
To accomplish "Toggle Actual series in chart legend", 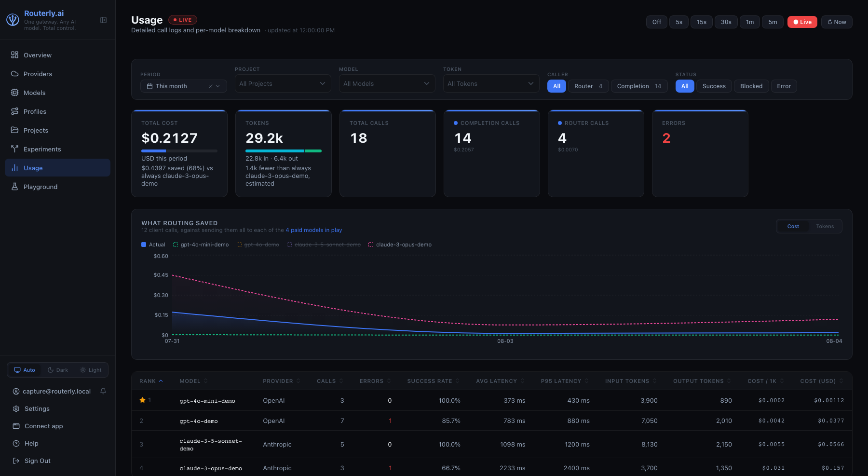I will pos(153,245).
